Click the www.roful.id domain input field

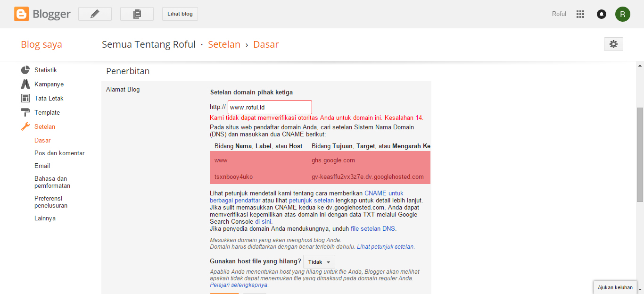[270, 107]
